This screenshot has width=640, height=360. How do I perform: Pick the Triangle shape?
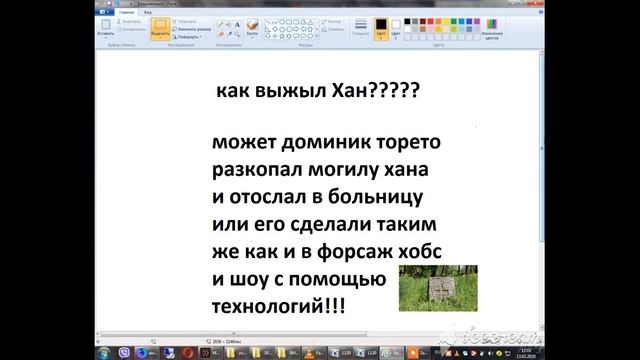[x=310, y=22]
